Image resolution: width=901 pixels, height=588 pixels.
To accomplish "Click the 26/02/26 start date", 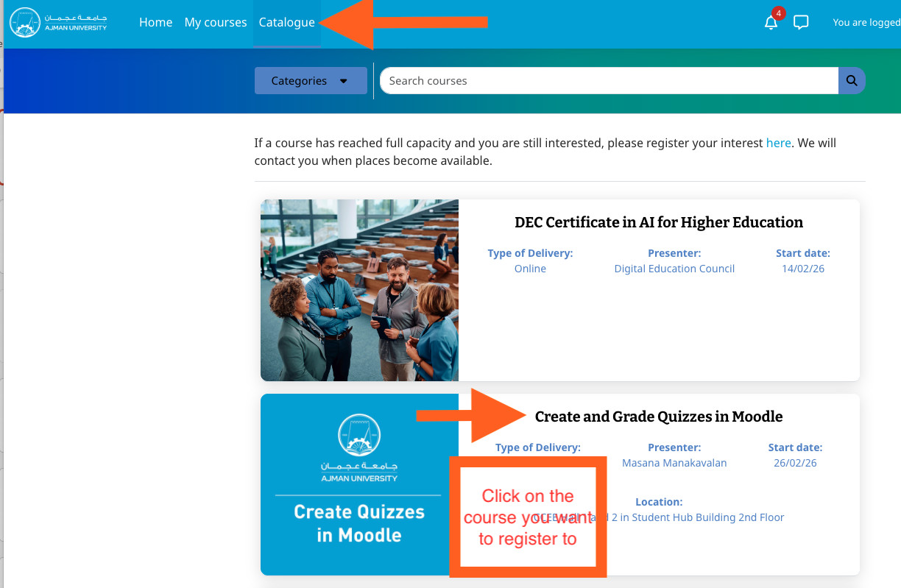I will tap(795, 463).
